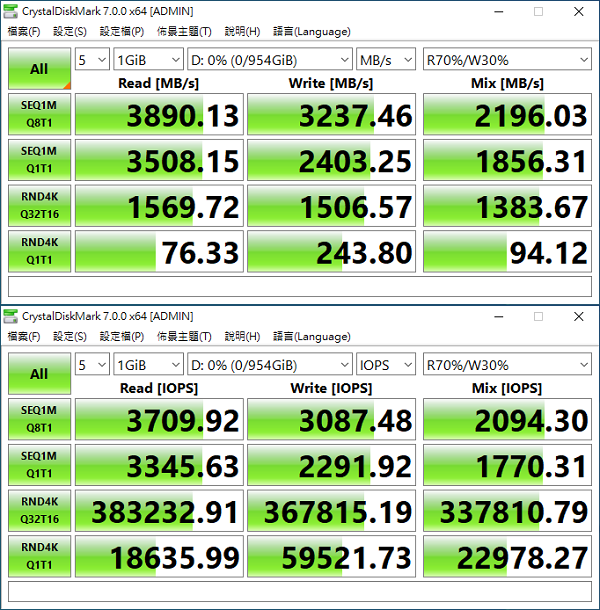Expand MB/s unit dropdown in top window
The height and width of the screenshot is (610, 600).
pyautogui.click(x=386, y=60)
